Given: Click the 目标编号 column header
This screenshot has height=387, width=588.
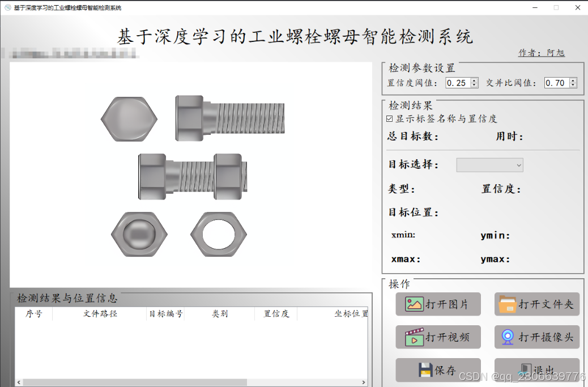Looking at the screenshot, I should [x=165, y=313].
